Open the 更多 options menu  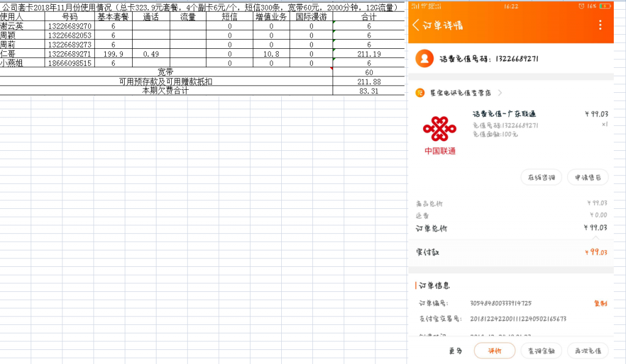(x=455, y=351)
